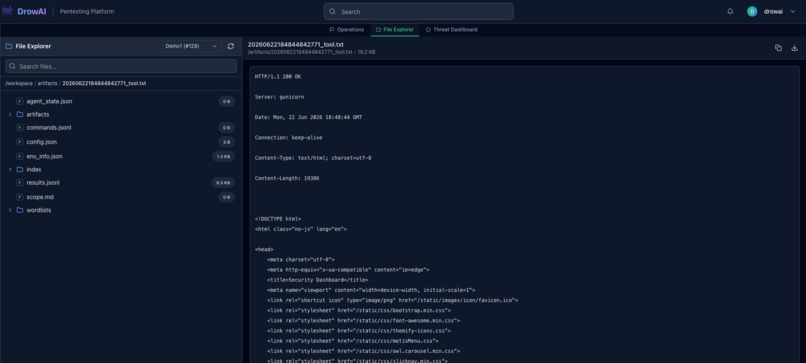Viewport: 806px width, 363px height.
Task: Click the top Search field
Action: 418,11
